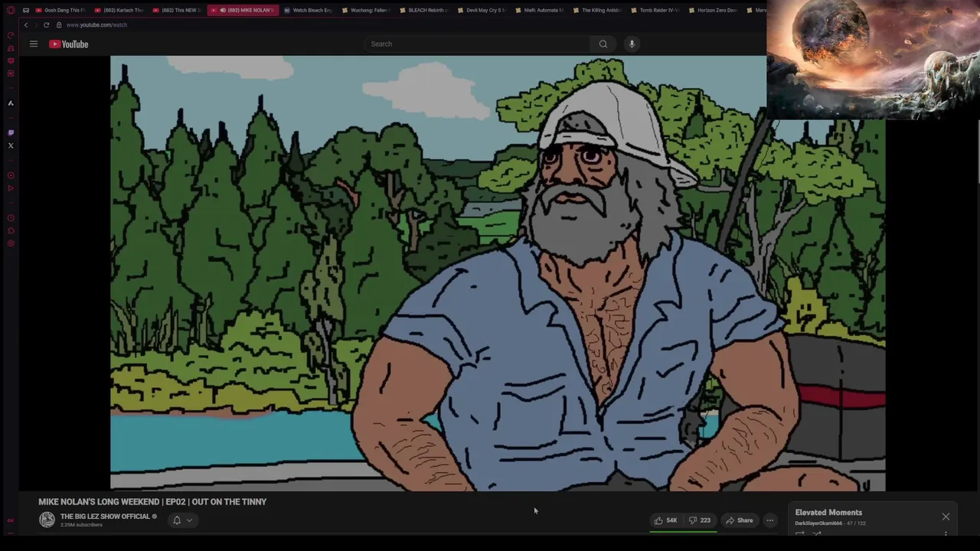This screenshot has height=551, width=980.
Task: Switch to the 'The Killing Antidote' tab
Action: (x=597, y=10)
